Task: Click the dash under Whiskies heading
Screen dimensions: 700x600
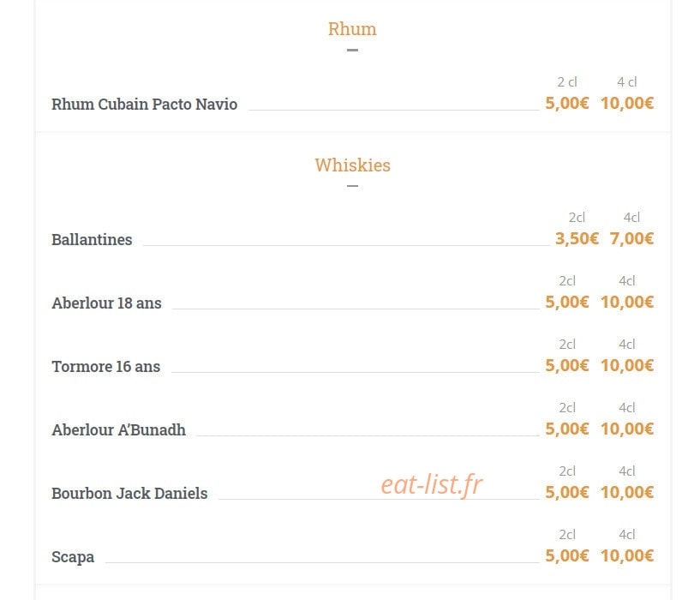Action: pos(352,186)
